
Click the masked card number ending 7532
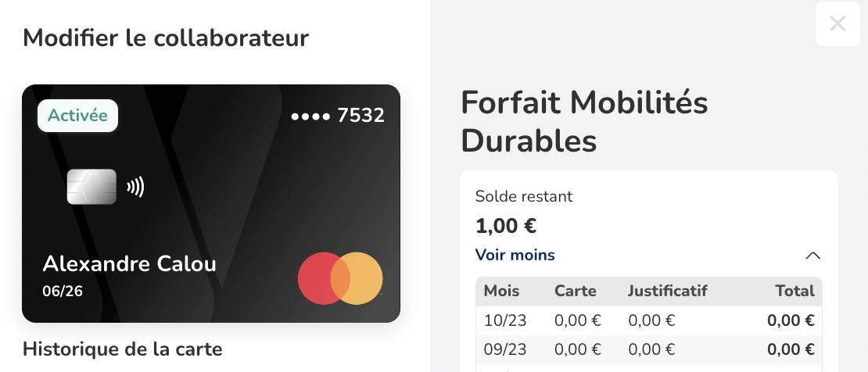pyautogui.click(x=338, y=116)
